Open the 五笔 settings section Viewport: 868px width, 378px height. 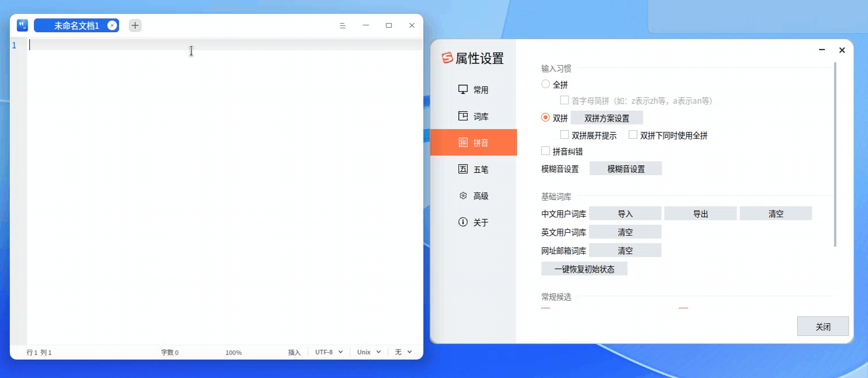[473, 169]
